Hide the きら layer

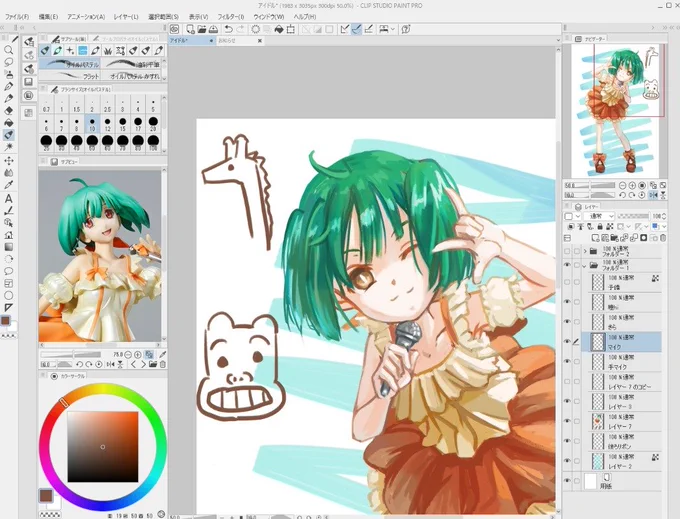(x=567, y=322)
